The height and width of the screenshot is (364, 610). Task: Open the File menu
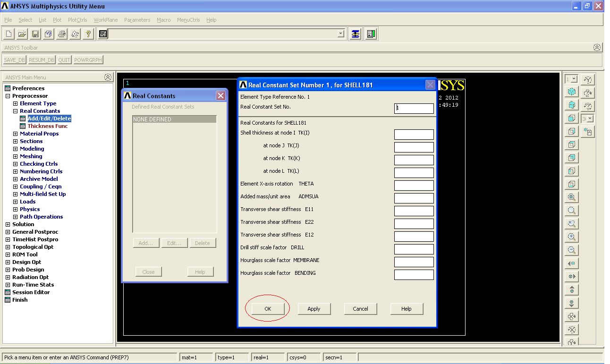coord(8,20)
